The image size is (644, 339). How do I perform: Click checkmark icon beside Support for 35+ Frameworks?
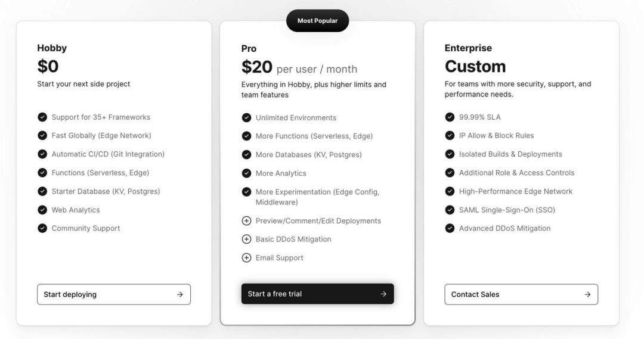(42, 117)
